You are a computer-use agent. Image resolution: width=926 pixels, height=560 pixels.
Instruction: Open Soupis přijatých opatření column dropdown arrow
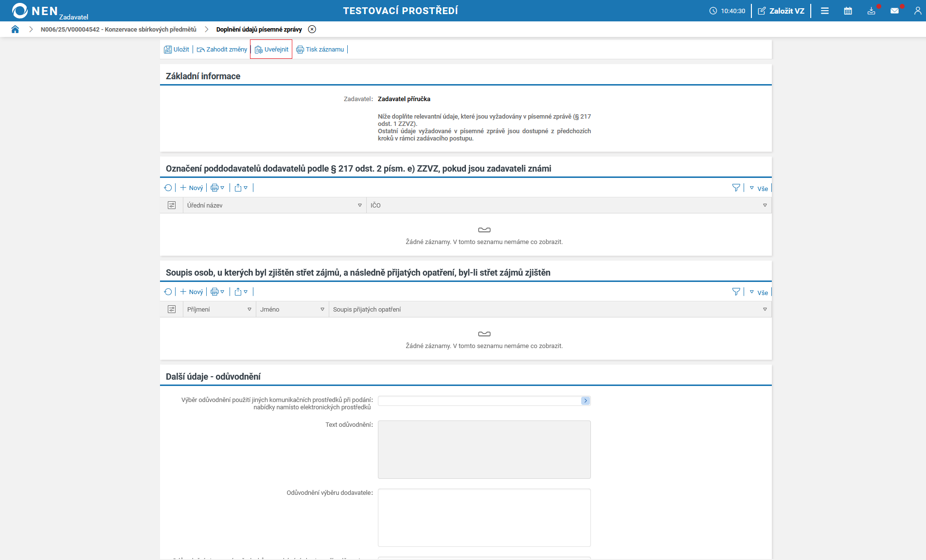tap(765, 309)
